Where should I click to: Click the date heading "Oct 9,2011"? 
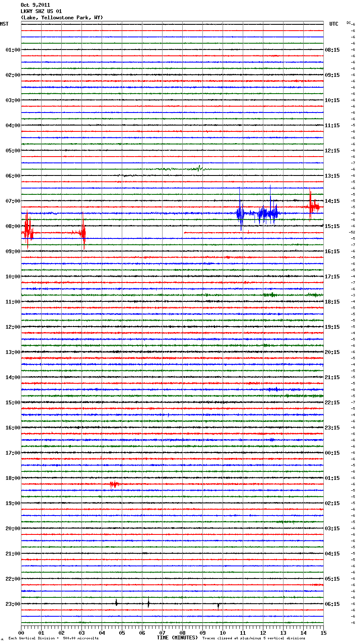click(35, 5)
